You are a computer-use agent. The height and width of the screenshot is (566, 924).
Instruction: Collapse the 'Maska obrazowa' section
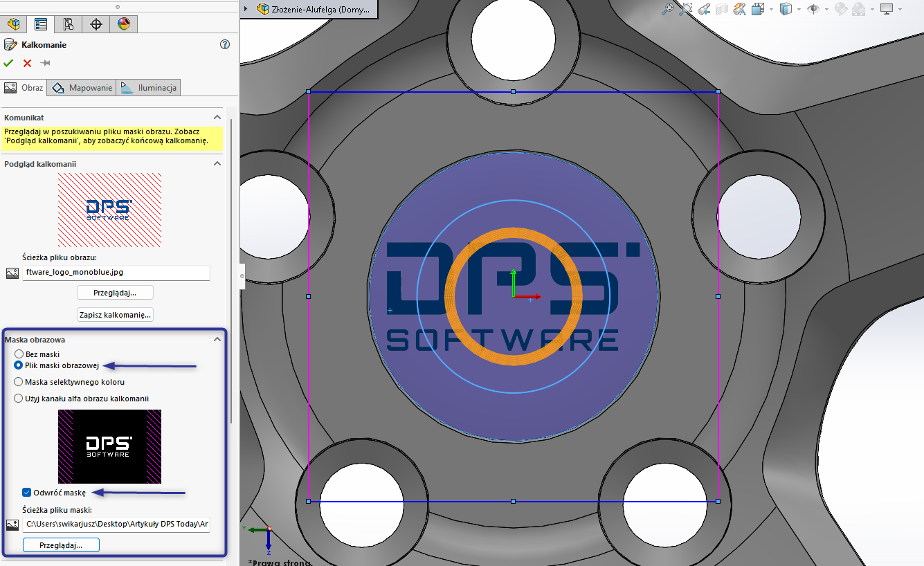(x=217, y=340)
